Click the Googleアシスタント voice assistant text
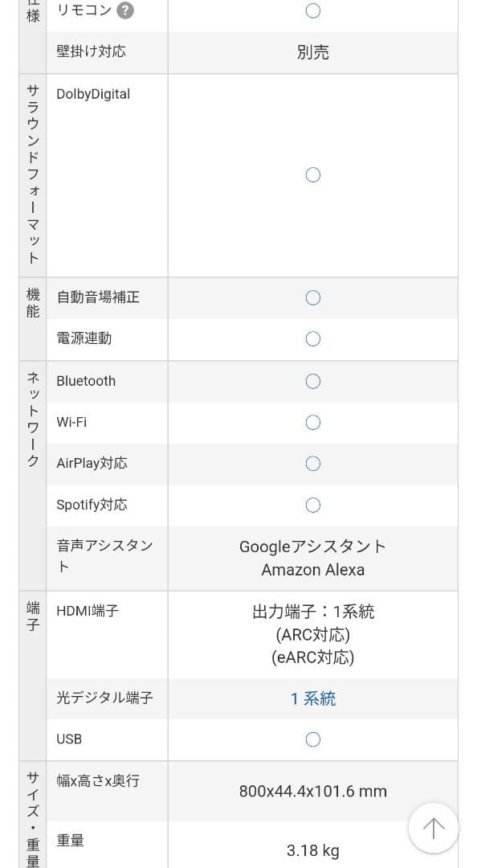Viewport: 477px width, 868px height. [312, 546]
